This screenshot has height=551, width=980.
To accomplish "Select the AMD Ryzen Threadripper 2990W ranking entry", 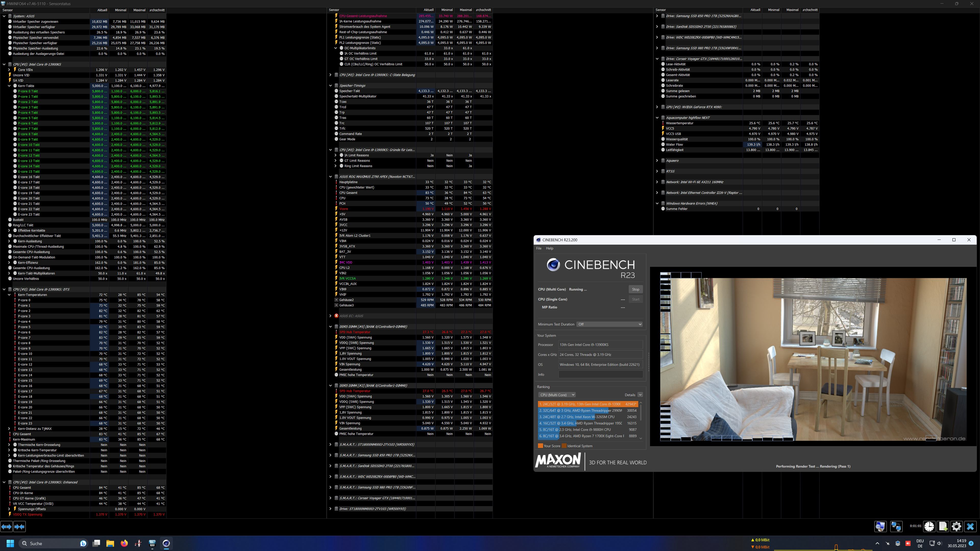I will (x=588, y=411).
